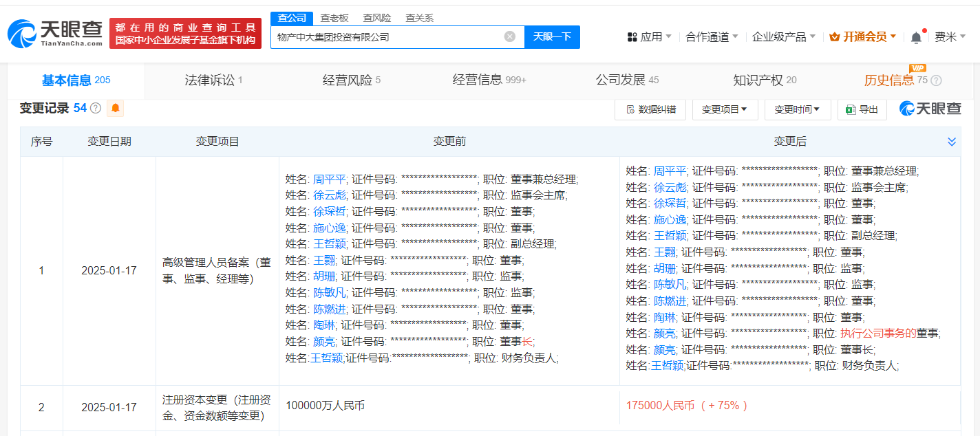Click the 导出 export button

point(862,109)
